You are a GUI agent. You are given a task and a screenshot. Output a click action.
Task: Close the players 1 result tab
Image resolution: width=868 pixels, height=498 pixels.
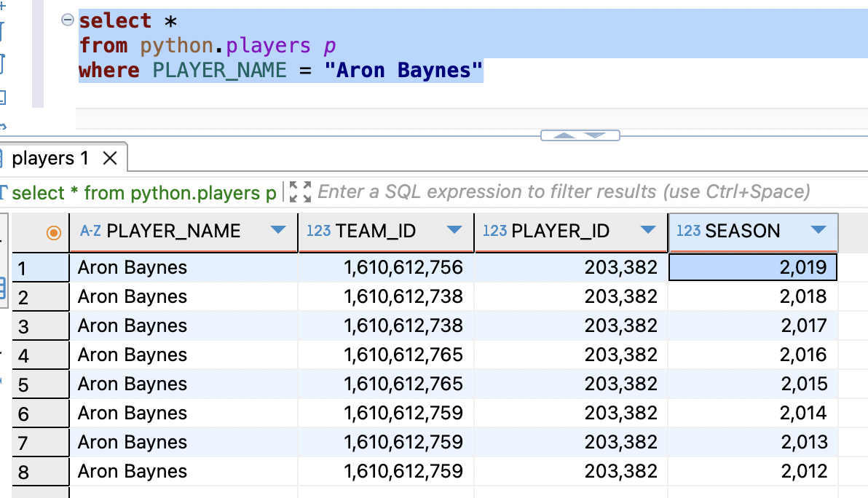point(110,158)
